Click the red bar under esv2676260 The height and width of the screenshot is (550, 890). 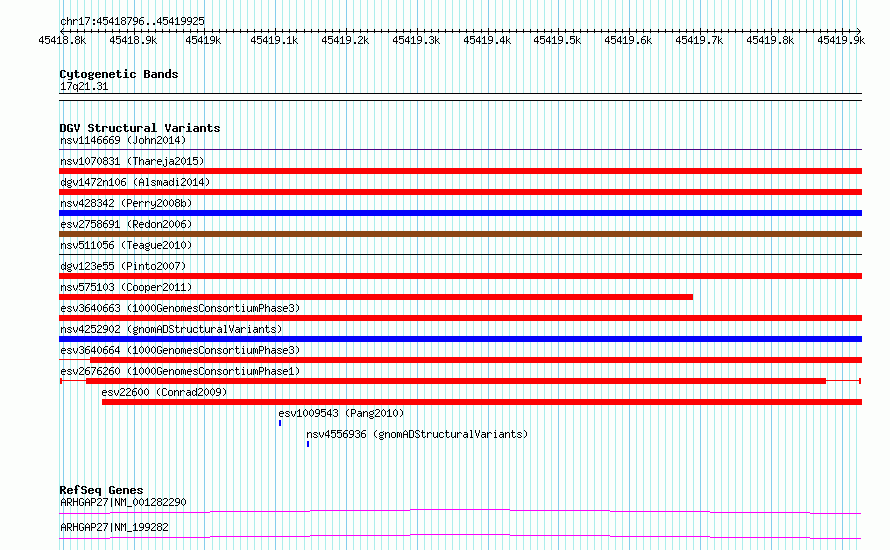[x=456, y=381]
